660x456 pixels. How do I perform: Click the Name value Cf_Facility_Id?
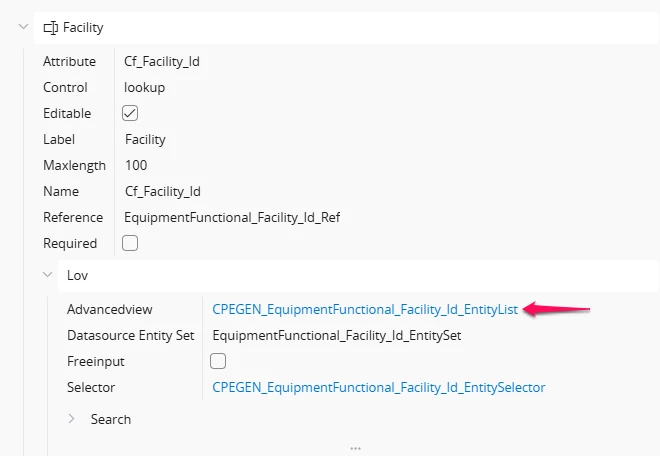click(x=162, y=192)
